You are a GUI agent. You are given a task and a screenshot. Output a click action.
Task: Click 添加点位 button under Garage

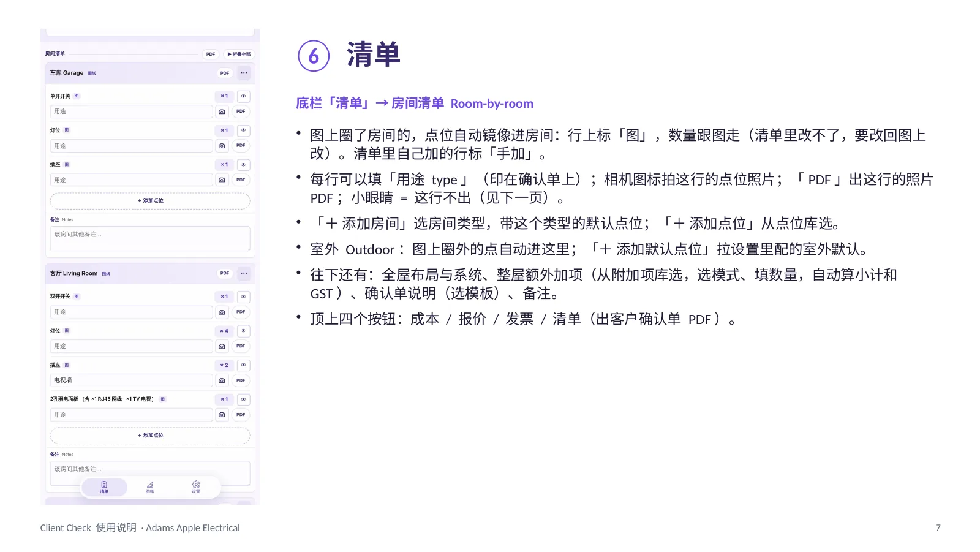150,200
